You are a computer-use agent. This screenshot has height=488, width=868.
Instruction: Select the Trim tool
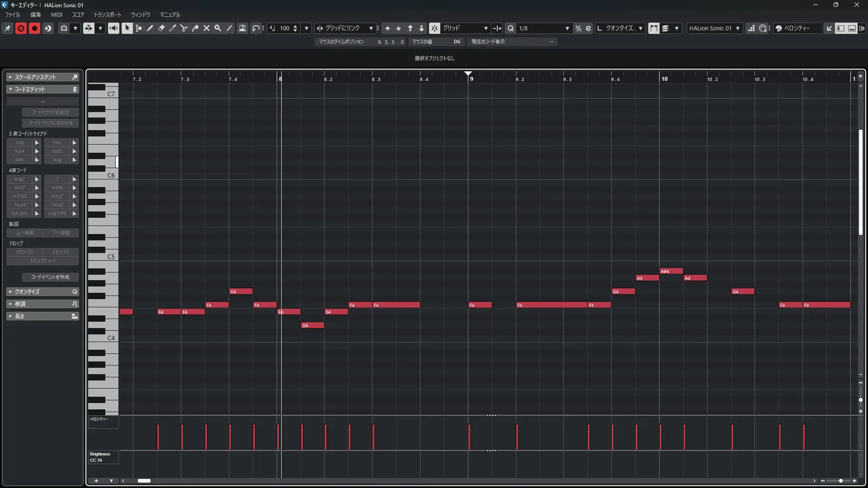[x=173, y=28]
